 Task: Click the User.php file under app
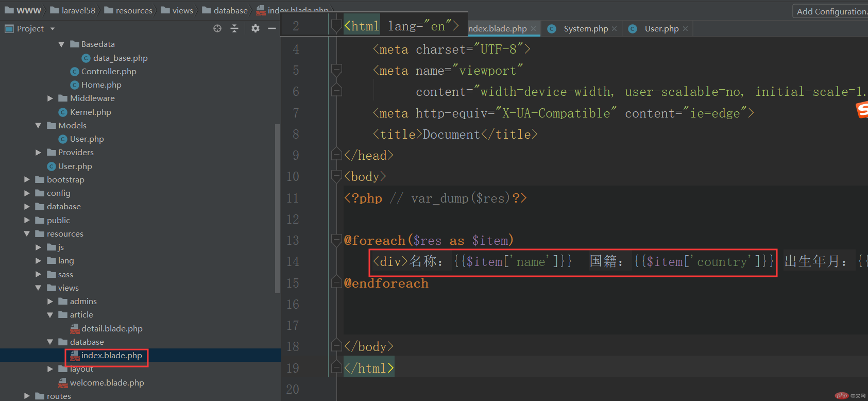point(75,166)
